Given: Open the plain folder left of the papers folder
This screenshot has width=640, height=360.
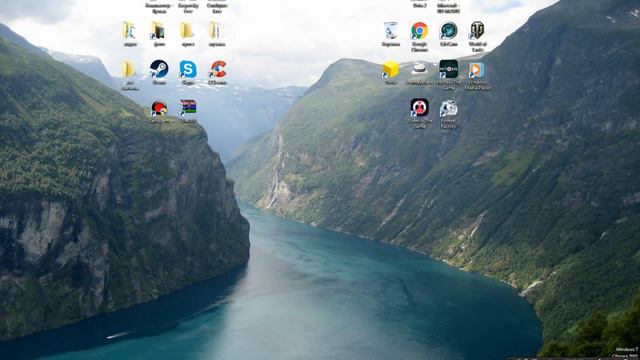Looking at the screenshot, I should point(187,31).
